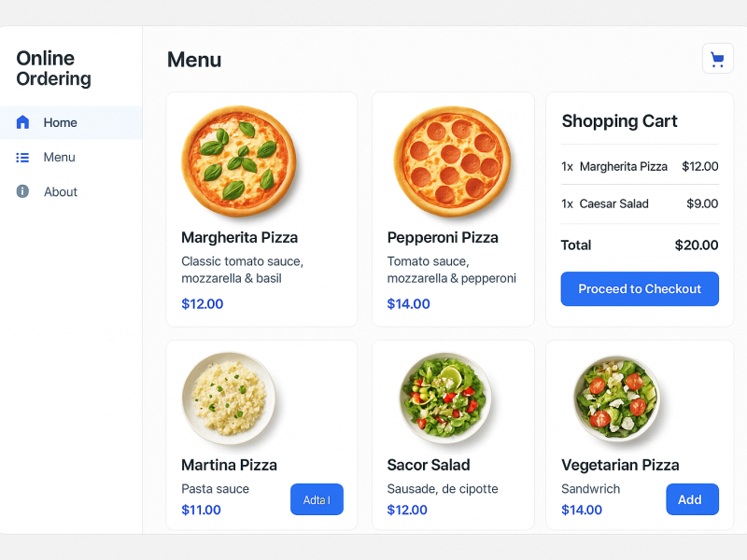Image resolution: width=747 pixels, height=560 pixels.
Task: Click the Vegetarian Pizza dish photo
Action: (616, 399)
